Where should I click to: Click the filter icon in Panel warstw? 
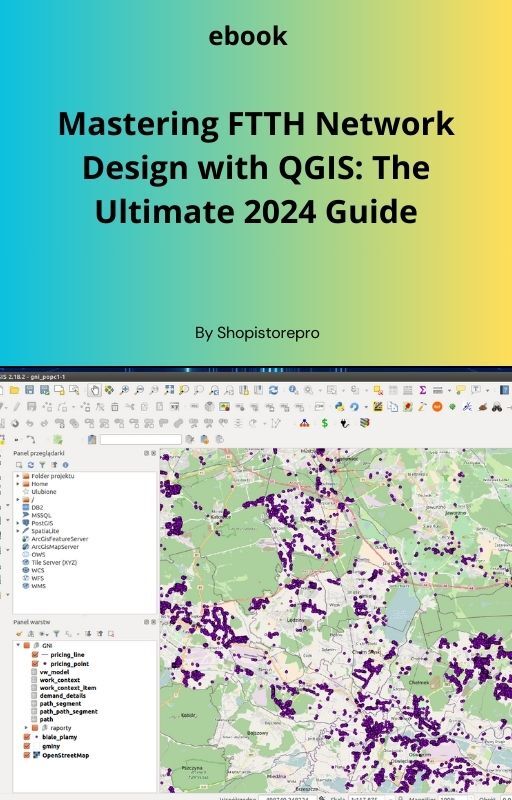(x=57, y=634)
